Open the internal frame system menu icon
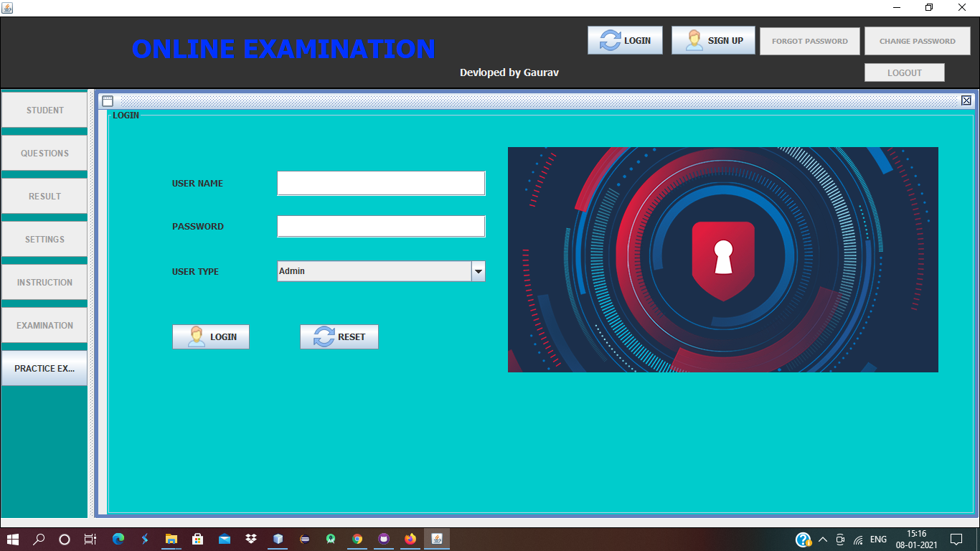Viewport: 980px width, 551px height. 108,101
